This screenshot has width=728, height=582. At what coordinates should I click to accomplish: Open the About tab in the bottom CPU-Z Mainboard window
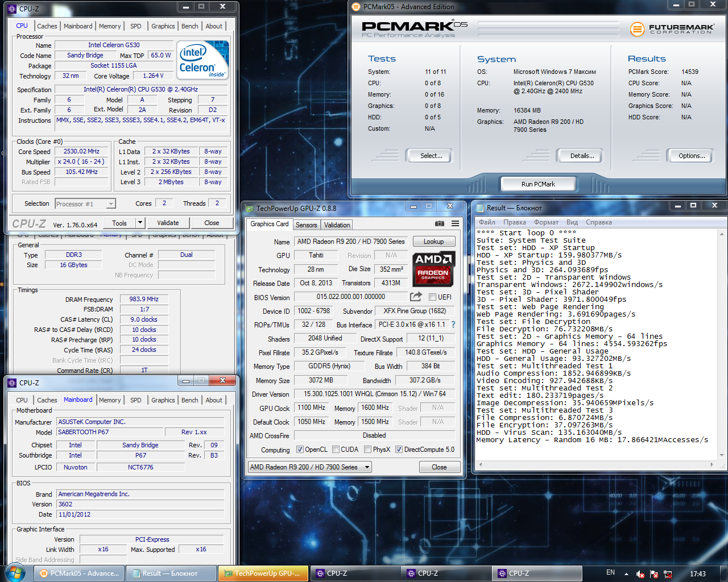[214, 400]
